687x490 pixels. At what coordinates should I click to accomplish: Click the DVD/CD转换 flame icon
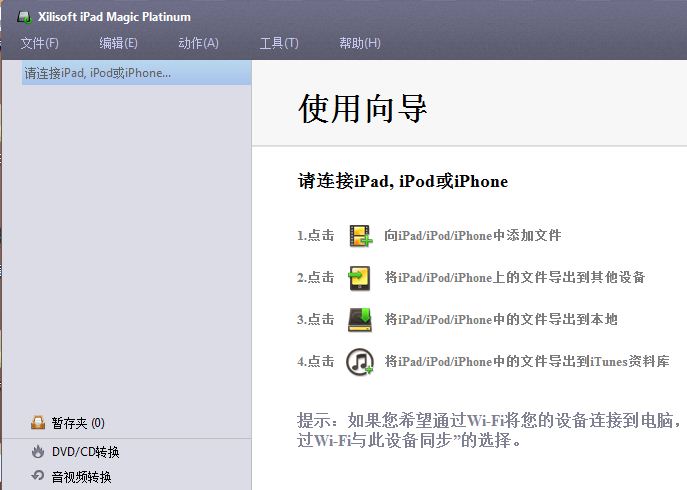click(x=38, y=451)
